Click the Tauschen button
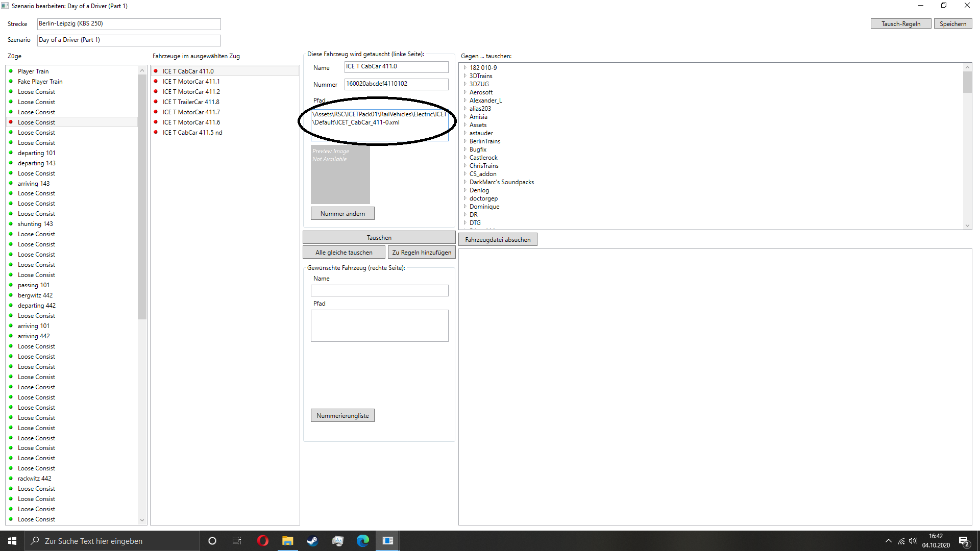This screenshot has height=551, width=980. 379,238
